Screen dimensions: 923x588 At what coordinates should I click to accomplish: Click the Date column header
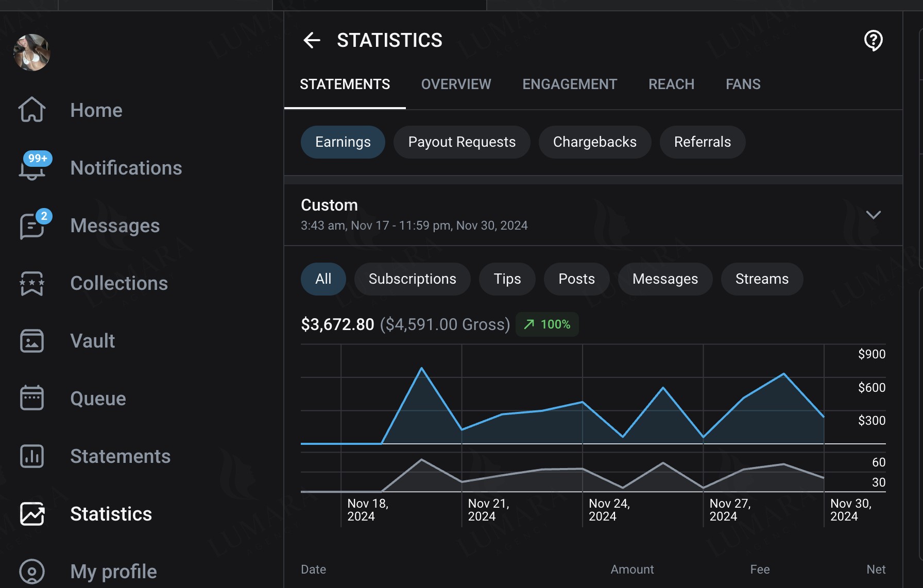coord(314,569)
